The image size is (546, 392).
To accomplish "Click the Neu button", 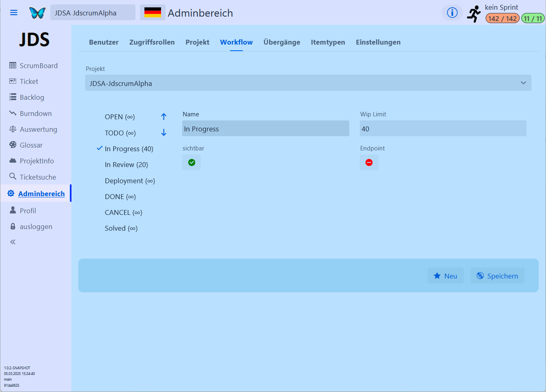I will coord(445,276).
